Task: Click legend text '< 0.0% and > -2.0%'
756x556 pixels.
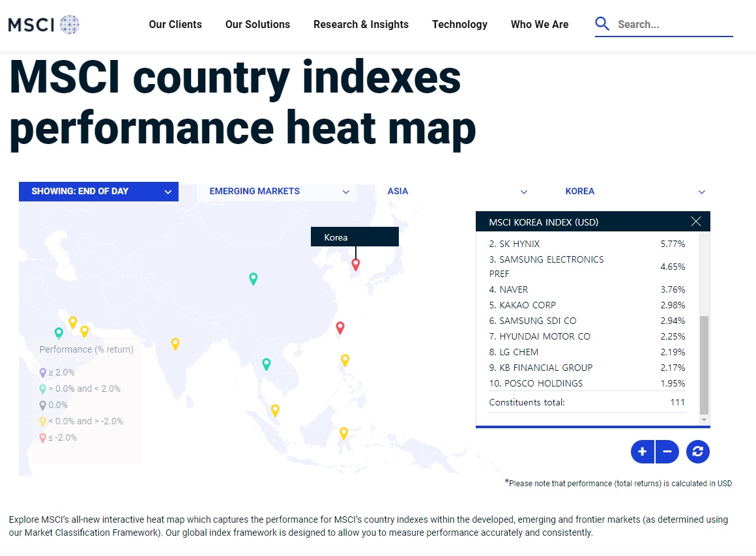Action: point(86,422)
